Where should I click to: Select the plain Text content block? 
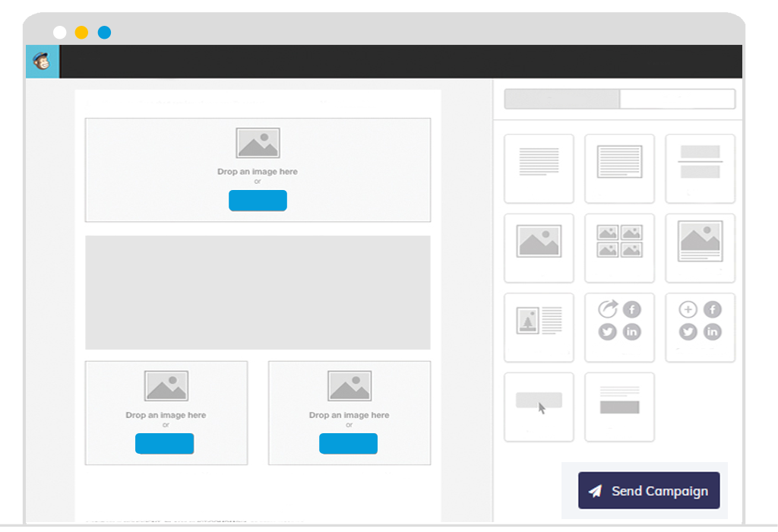[539, 169]
